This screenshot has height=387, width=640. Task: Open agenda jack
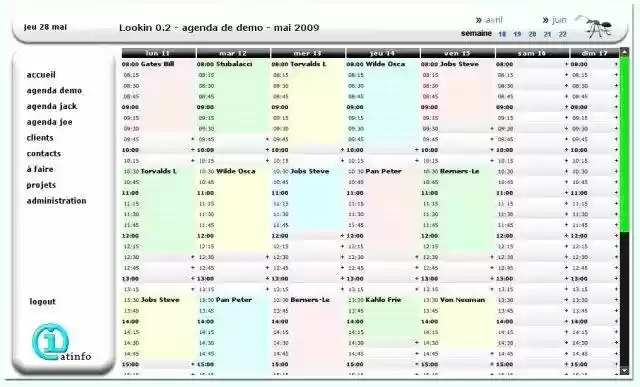(52, 106)
